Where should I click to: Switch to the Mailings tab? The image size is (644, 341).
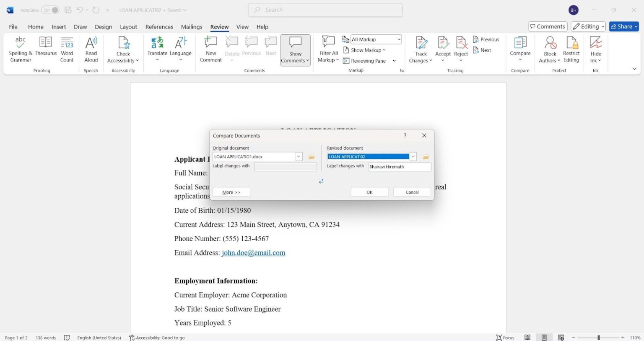click(x=192, y=26)
